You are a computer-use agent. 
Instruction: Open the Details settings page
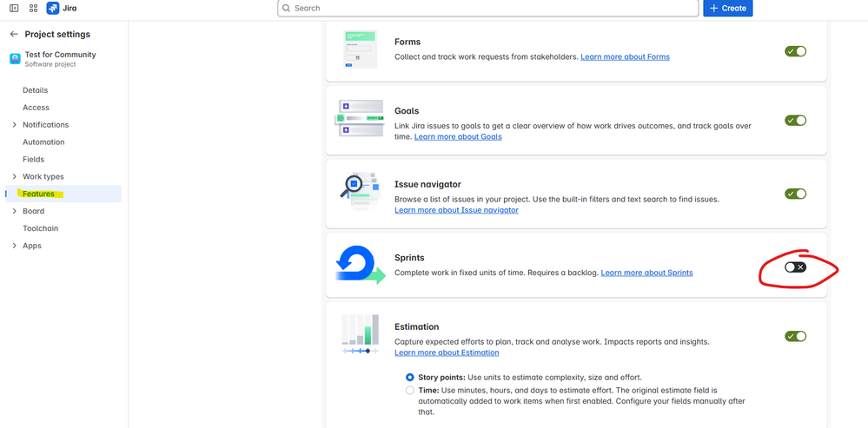(36, 90)
